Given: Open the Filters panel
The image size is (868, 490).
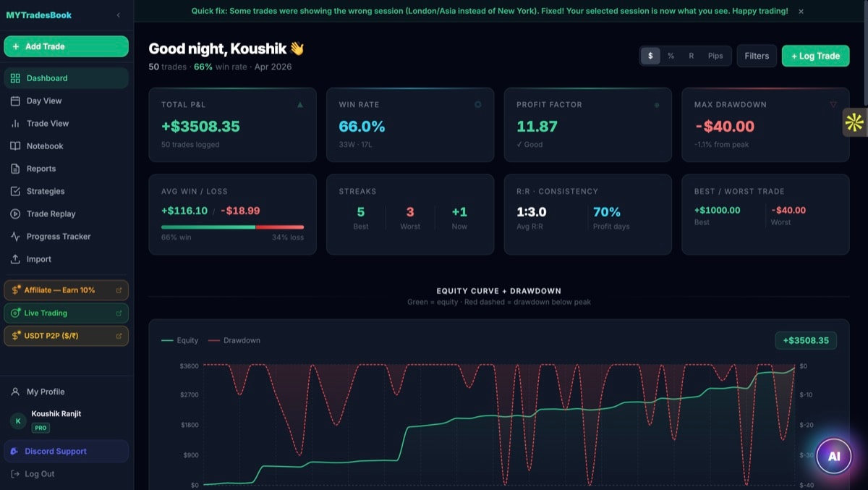Looking at the screenshot, I should click(757, 55).
